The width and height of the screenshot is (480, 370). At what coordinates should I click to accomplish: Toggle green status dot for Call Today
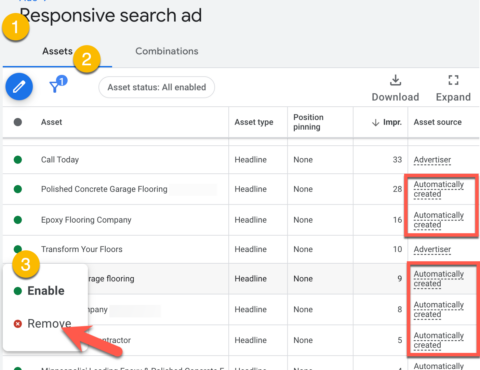18,160
